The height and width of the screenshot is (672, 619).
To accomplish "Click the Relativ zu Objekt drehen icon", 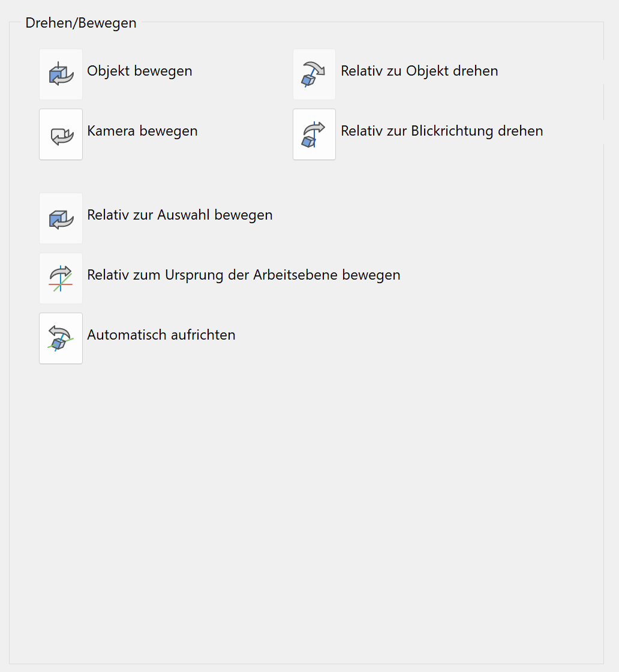I will 314,74.
